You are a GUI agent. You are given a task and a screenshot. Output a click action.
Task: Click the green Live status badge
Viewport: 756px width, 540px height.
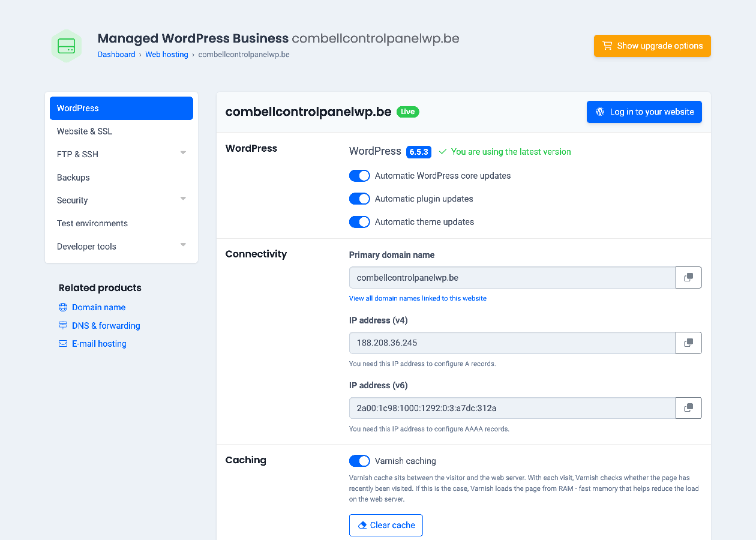[x=408, y=112]
